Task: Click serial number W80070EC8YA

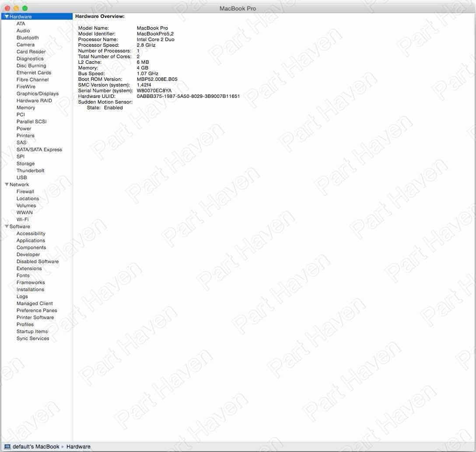Action: click(x=154, y=90)
